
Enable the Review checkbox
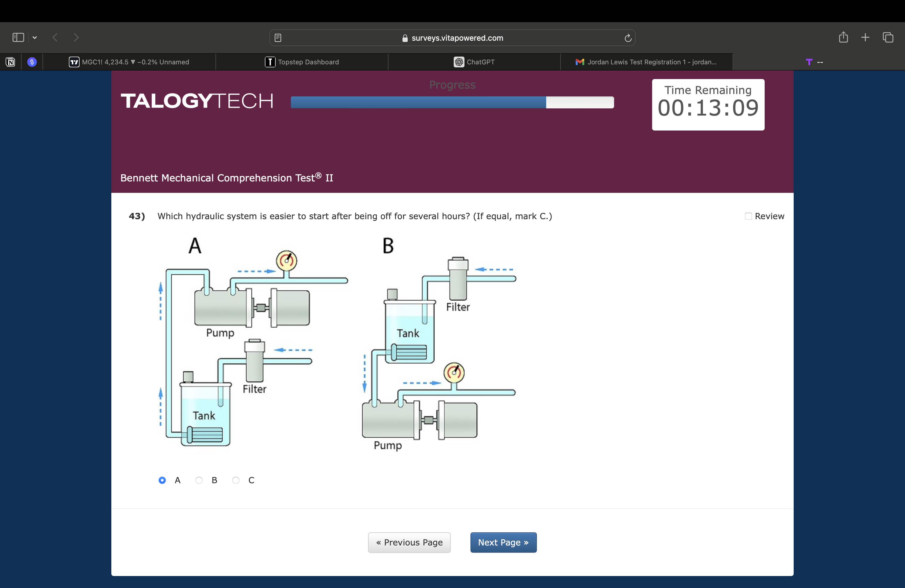click(748, 216)
